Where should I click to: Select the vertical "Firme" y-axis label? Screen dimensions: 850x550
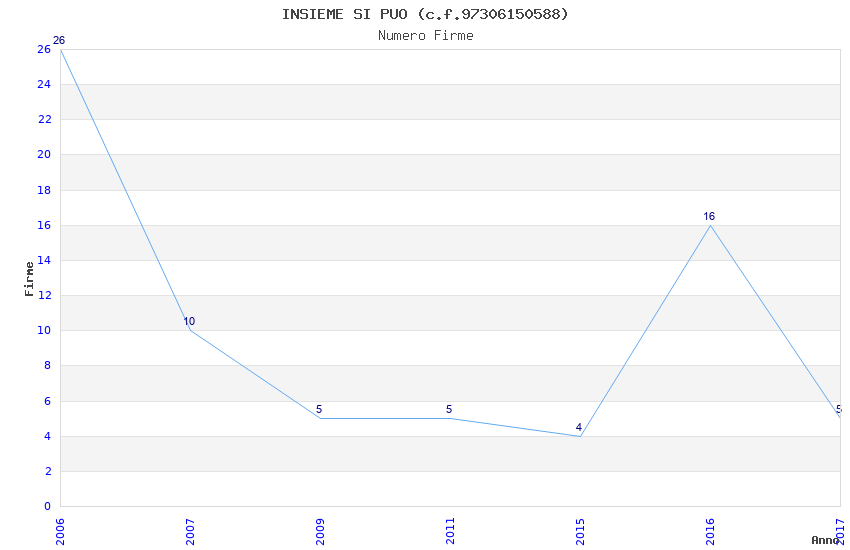click(x=29, y=277)
